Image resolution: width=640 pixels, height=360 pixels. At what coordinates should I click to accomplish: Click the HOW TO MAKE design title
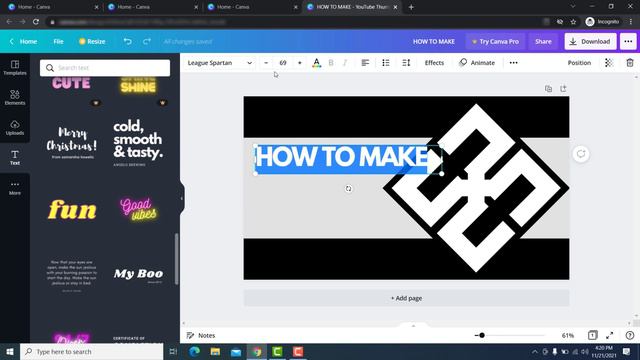click(x=433, y=42)
